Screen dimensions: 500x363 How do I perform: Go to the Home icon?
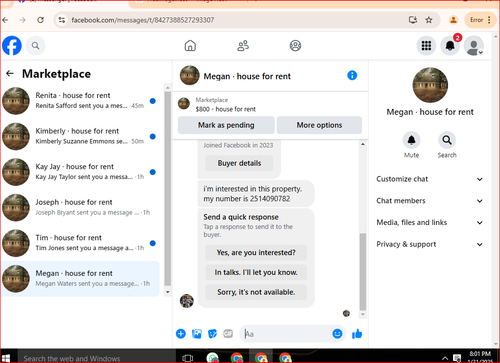tap(190, 46)
